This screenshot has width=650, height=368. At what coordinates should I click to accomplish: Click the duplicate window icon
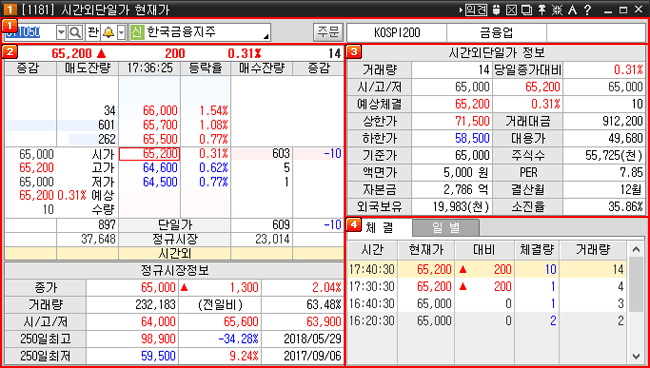click(527, 10)
